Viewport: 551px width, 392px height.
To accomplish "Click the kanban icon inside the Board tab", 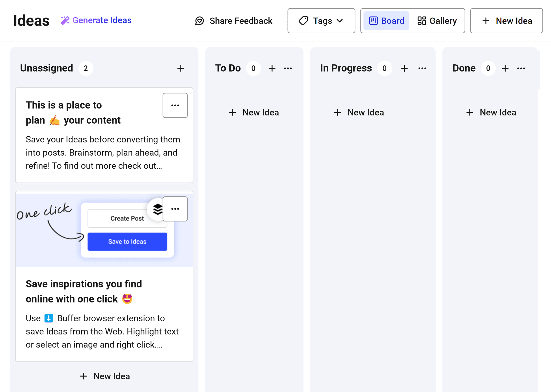I will (x=373, y=21).
